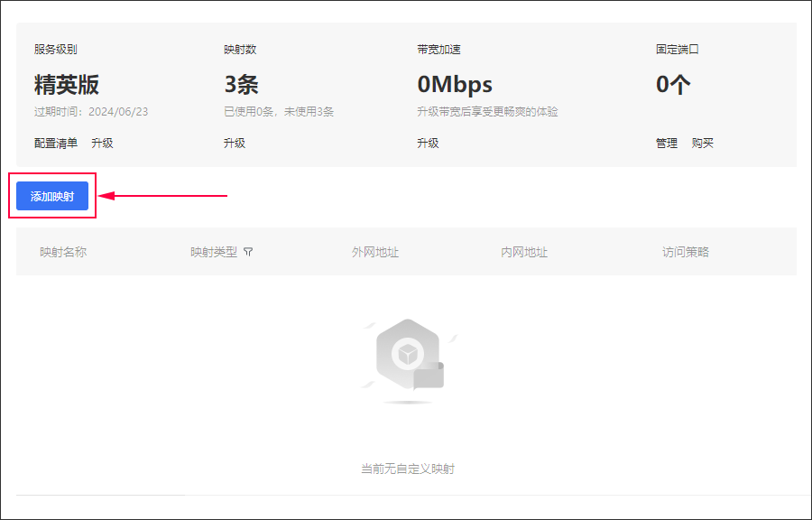The image size is (812, 520).
Task: Click the blue 添加映射 button
Action: click(x=51, y=195)
